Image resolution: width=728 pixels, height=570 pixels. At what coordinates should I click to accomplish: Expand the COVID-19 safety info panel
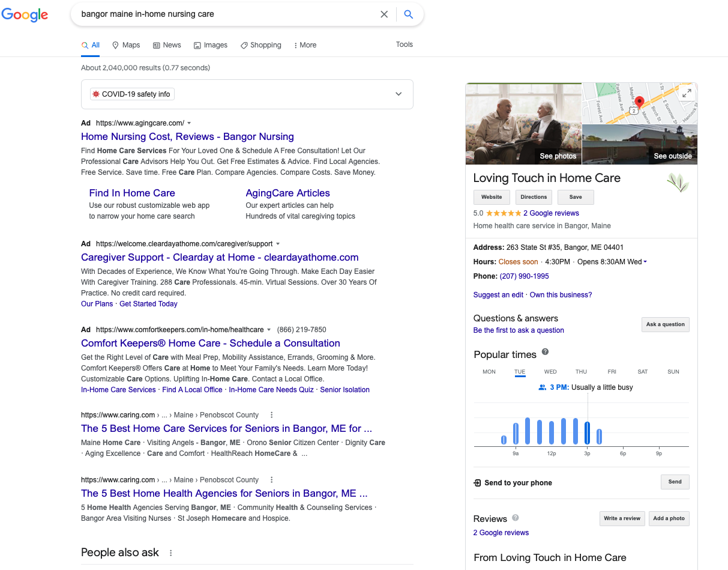point(399,94)
